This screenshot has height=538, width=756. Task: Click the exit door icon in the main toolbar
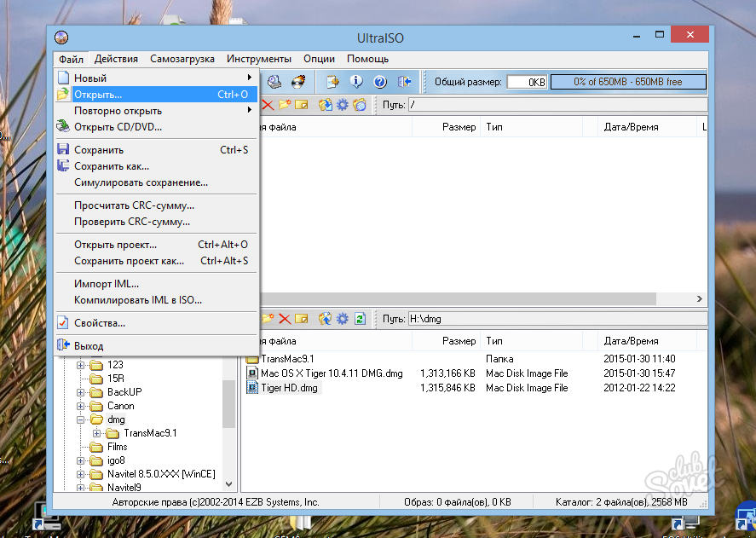[404, 82]
